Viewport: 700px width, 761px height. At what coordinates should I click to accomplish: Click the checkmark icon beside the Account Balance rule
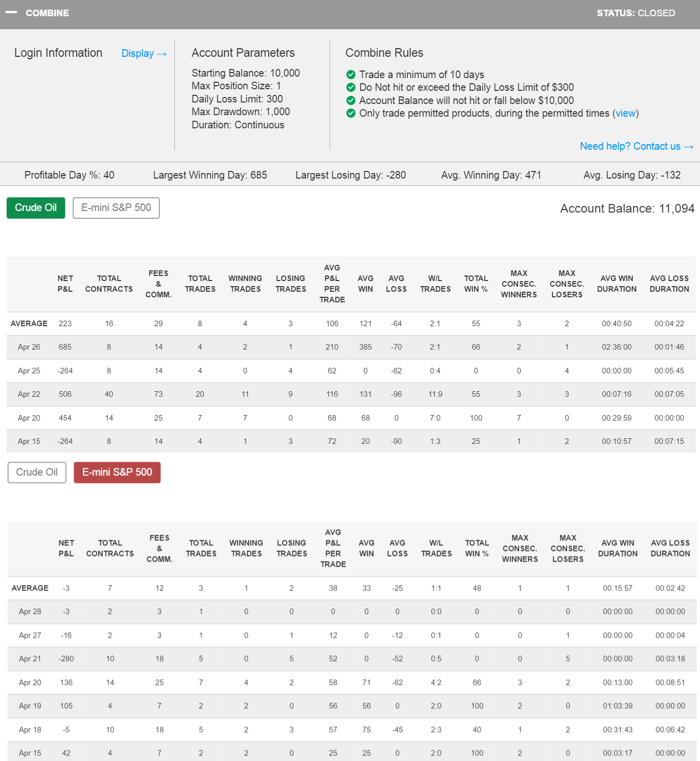pos(351,100)
